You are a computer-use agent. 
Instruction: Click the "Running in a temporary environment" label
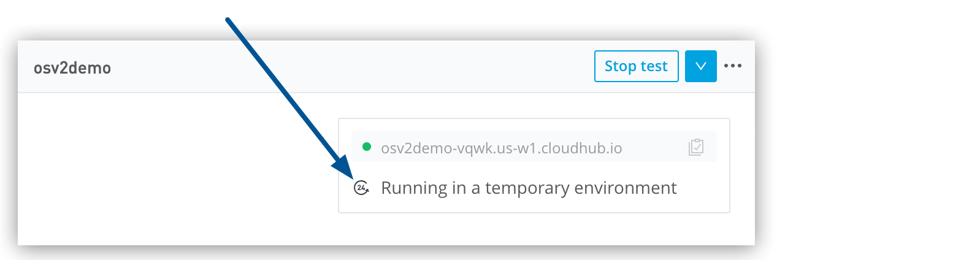pyautogui.click(x=529, y=188)
